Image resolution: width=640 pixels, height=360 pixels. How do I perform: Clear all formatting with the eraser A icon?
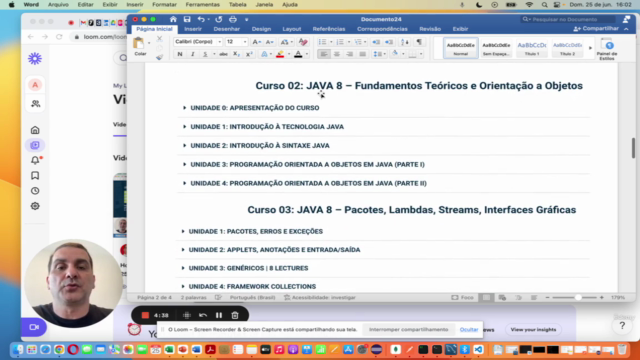point(303,42)
